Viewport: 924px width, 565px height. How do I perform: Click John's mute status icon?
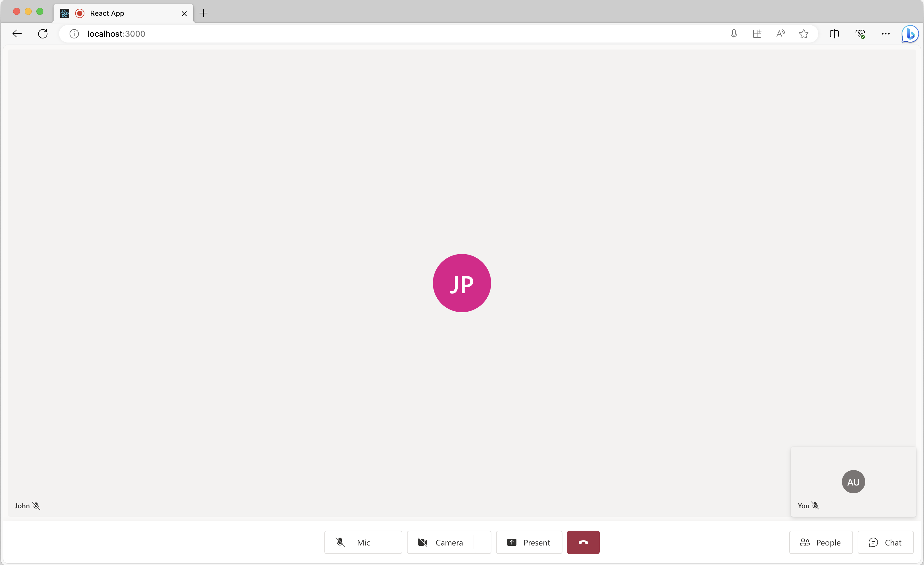[x=36, y=506]
